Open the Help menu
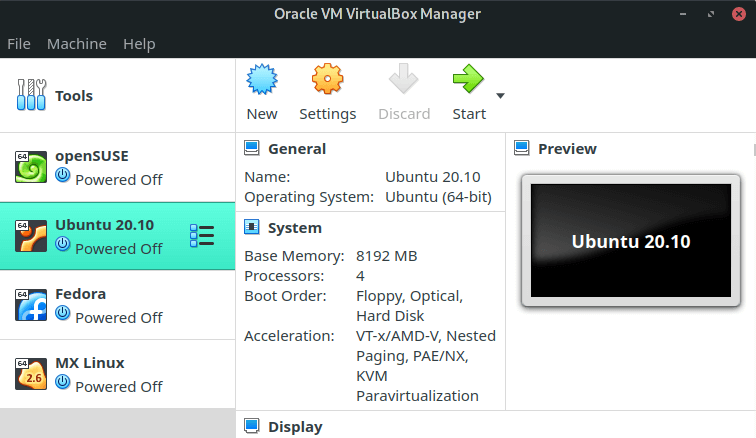756x438 pixels. pyautogui.click(x=139, y=44)
